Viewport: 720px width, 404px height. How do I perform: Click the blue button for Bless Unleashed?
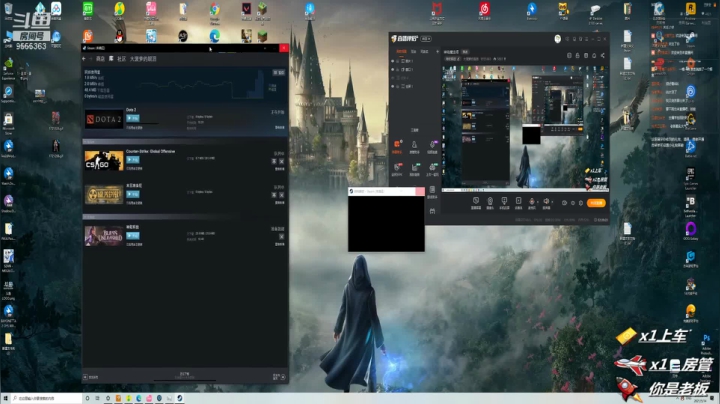pyautogui.click(x=133, y=236)
